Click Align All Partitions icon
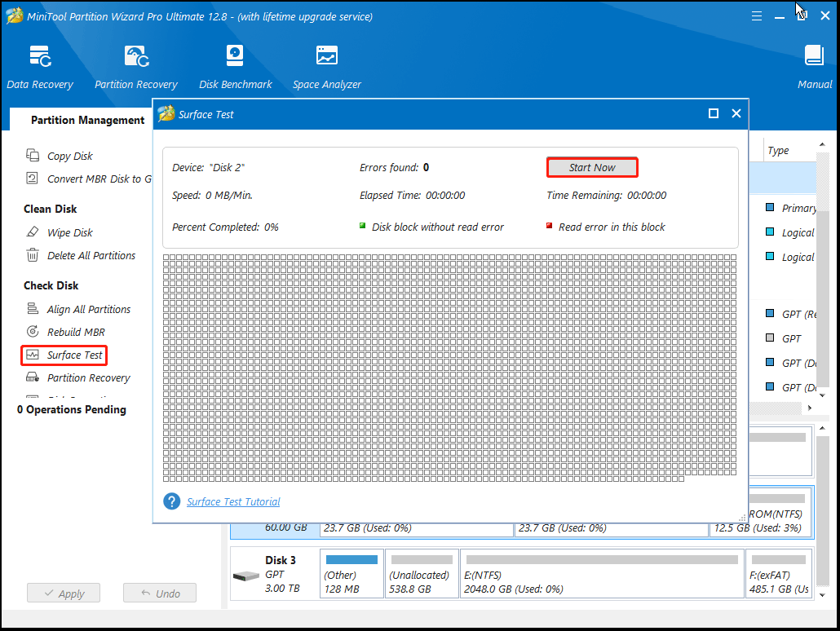Screen dimensions: 840x631 coord(33,308)
